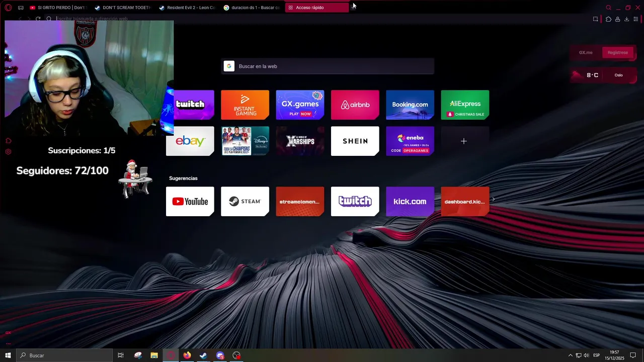Screen dimensions: 644x362
Task: Open the 8°C weather widget
Action: click(x=592, y=75)
